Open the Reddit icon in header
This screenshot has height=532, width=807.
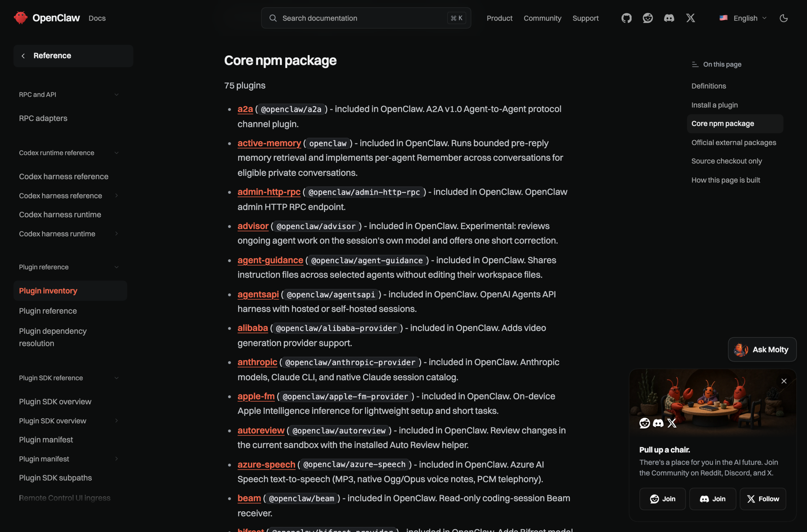coord(648,18)
